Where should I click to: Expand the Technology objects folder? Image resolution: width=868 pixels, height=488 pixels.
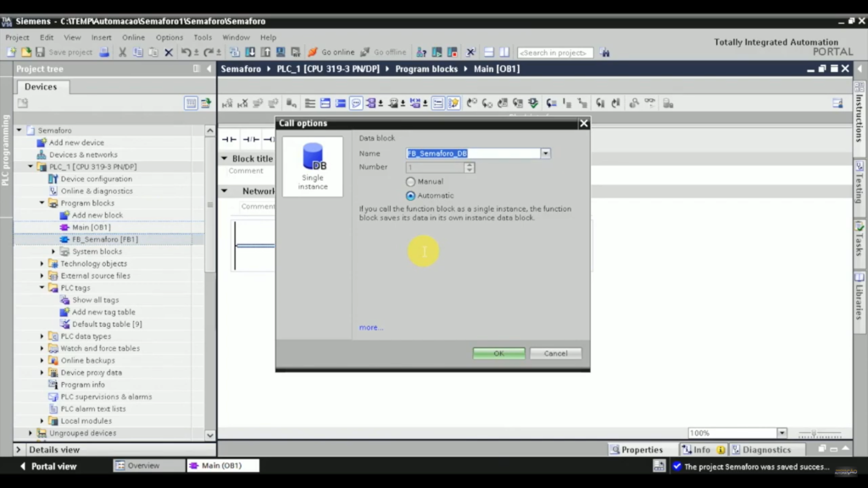[42, 263]
